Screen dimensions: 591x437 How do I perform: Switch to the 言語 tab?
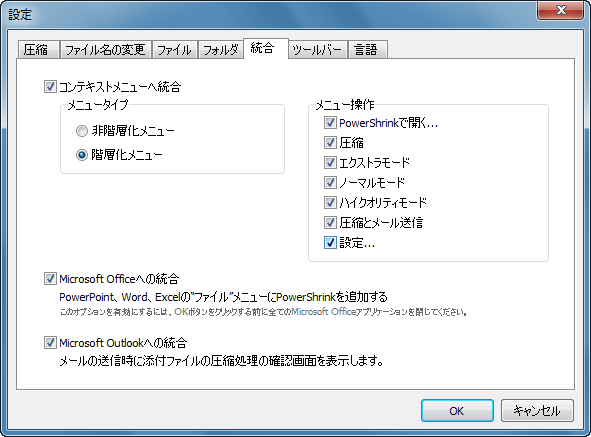point(367,50)
